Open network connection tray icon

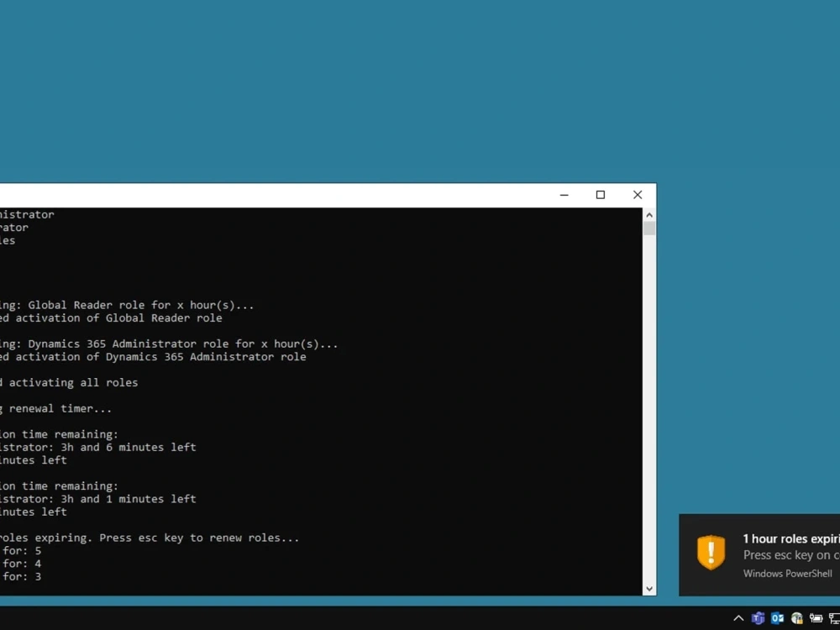[834, 618]
